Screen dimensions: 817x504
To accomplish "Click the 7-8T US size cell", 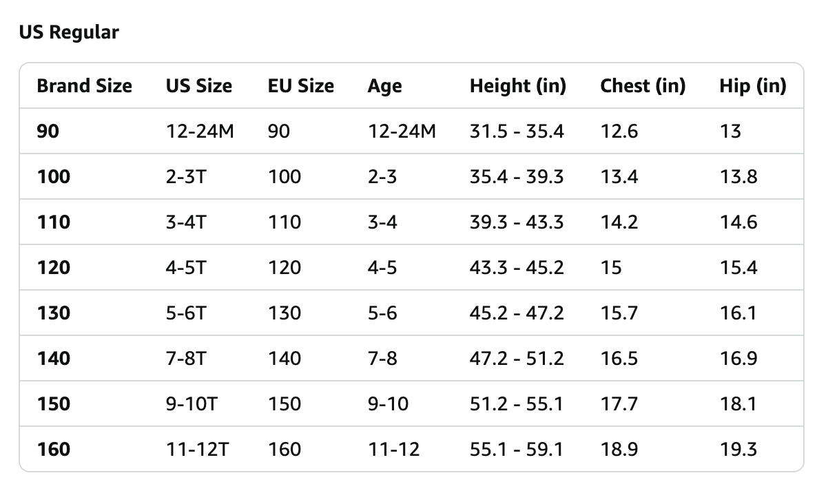I will [186, 358].
